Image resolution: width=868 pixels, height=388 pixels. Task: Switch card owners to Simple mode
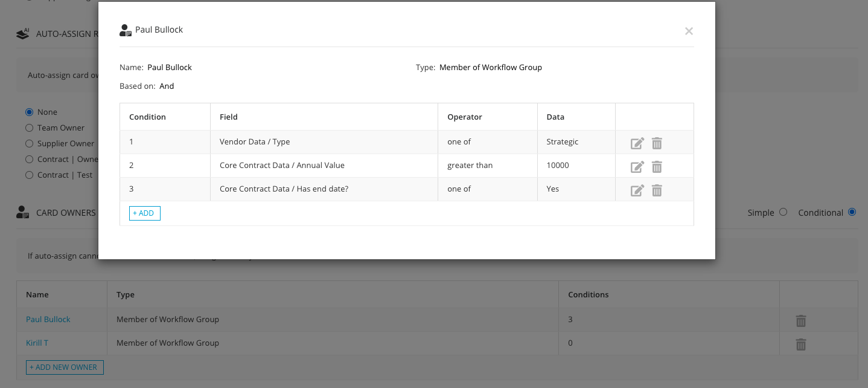[783, 212]
